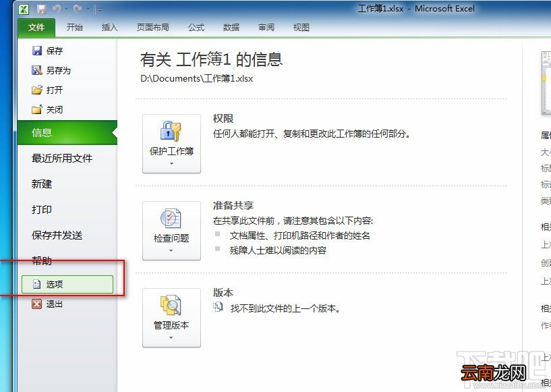Click the 权限 heading
This screenshot has width=551, height=392.
[x=223, y=119]
